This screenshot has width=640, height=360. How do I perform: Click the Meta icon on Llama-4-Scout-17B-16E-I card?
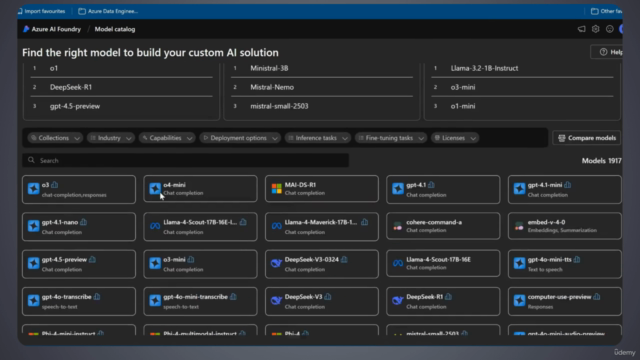click(x=155, y=226)
